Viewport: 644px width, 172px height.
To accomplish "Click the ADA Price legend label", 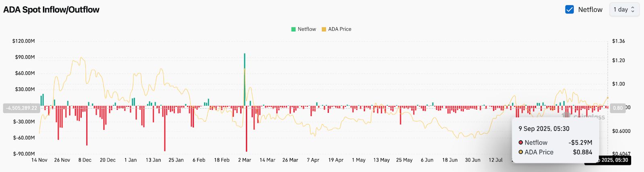I will tap(340, 29).
